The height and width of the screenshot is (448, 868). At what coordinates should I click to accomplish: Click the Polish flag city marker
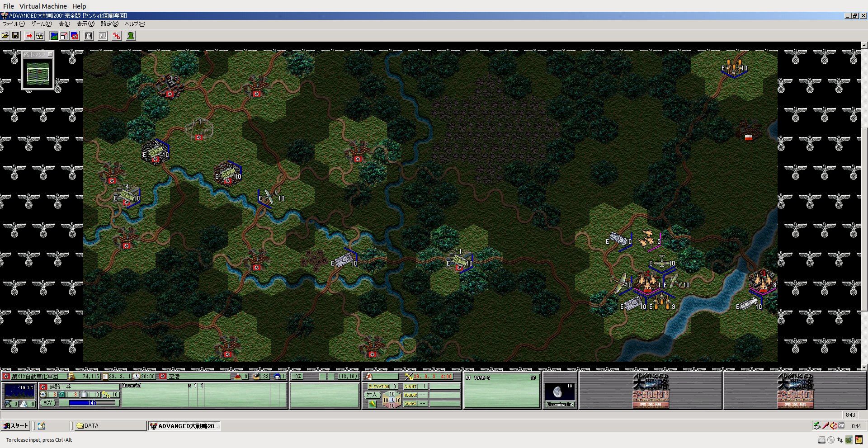[x=749, y=137]
